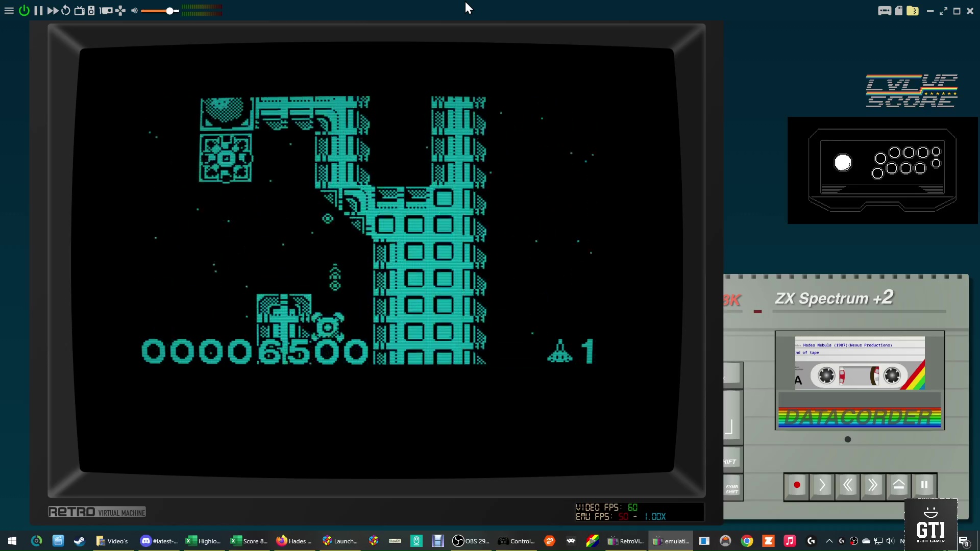Open the Windows Start menu
980x551 pixels.
[12, 541]
